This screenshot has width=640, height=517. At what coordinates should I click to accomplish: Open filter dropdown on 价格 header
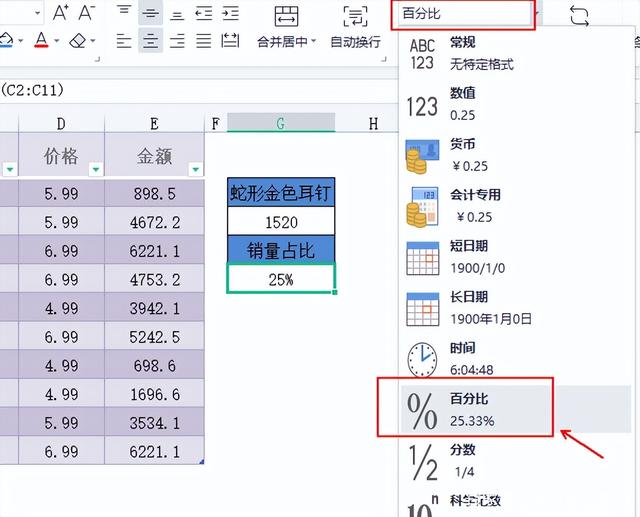(x=96, y=169)
